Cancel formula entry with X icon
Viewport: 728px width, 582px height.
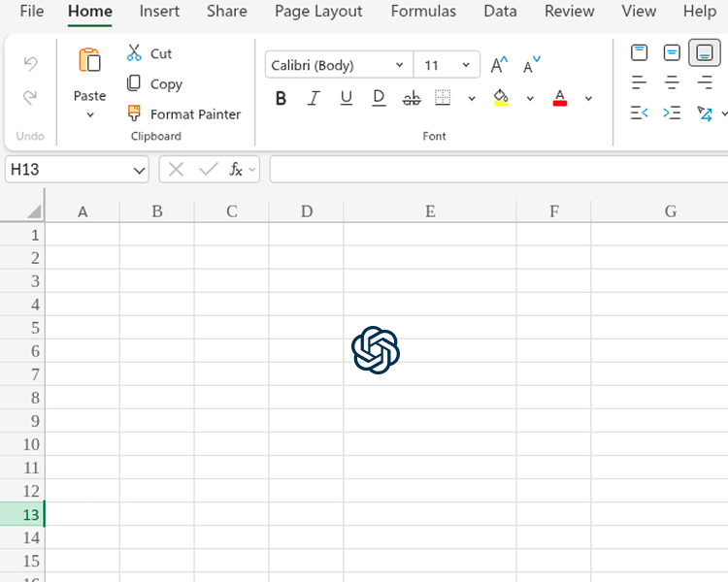(176, 170)
